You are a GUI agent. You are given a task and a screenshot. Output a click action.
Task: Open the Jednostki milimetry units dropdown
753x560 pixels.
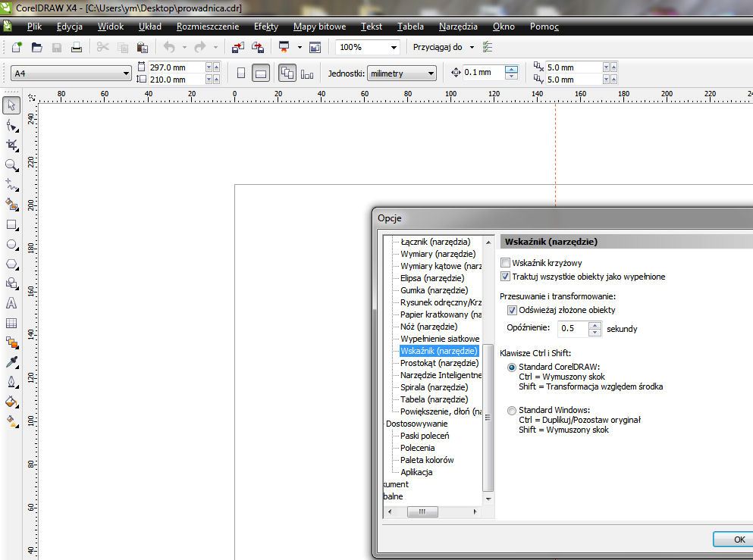click(431, 74)
